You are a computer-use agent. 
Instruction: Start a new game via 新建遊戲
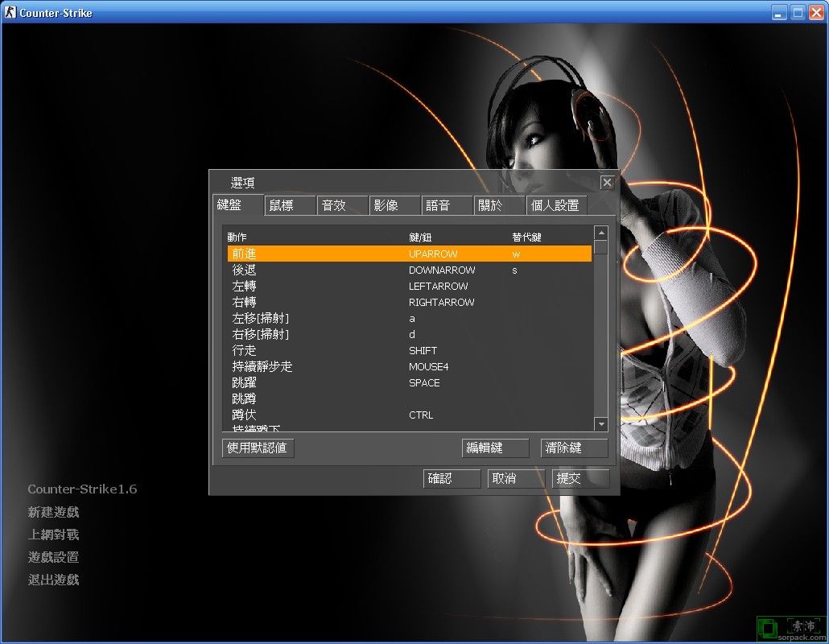53,511
